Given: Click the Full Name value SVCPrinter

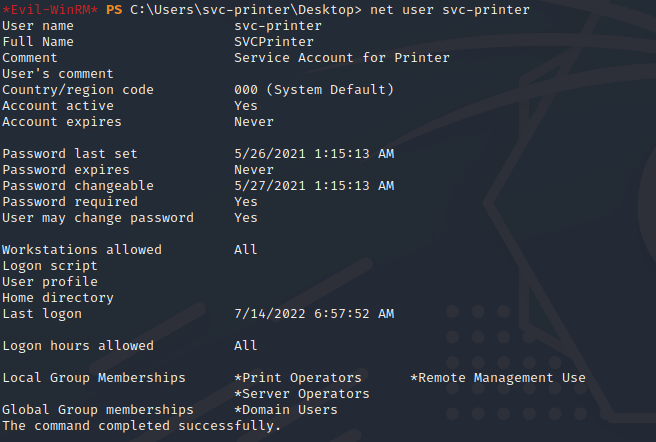Looking at the screenshot, I should 274,42.
